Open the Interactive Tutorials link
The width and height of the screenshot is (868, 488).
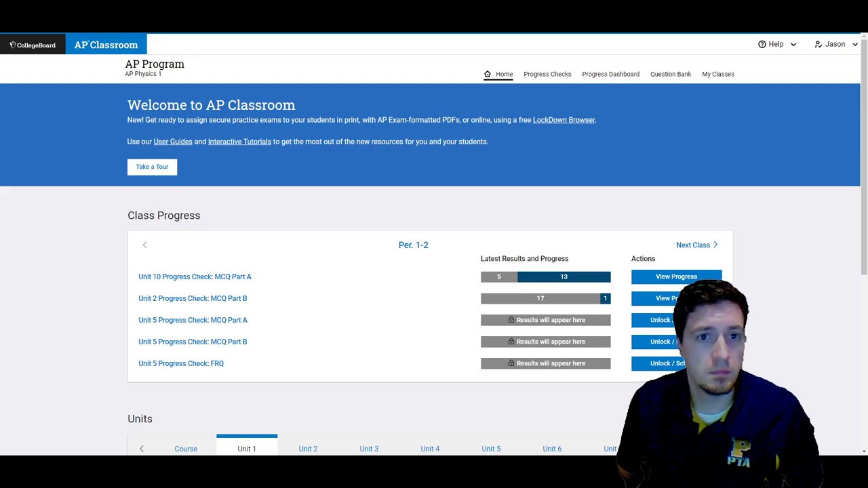pyautogui.click(x=239, y=142)
